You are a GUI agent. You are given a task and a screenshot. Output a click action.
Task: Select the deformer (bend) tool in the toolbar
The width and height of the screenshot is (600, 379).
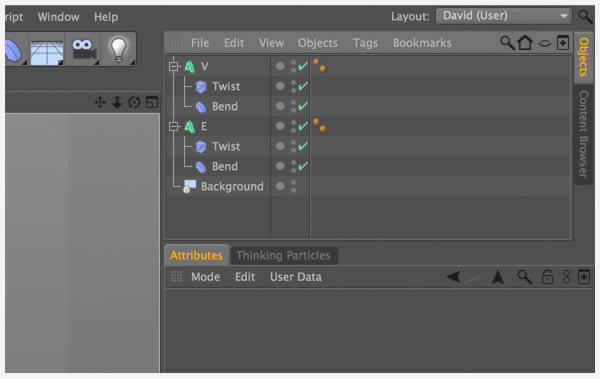click(x=14, y=50)
